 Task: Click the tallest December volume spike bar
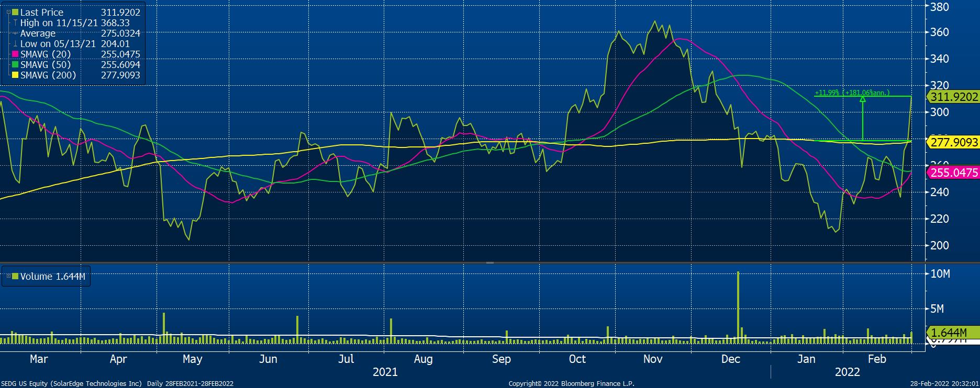(x=738, y=307)
